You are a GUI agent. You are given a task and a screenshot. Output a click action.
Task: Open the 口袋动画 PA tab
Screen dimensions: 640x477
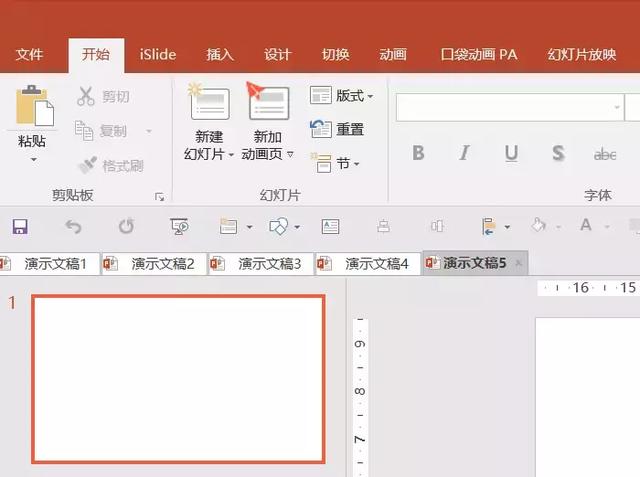[479, 55]
